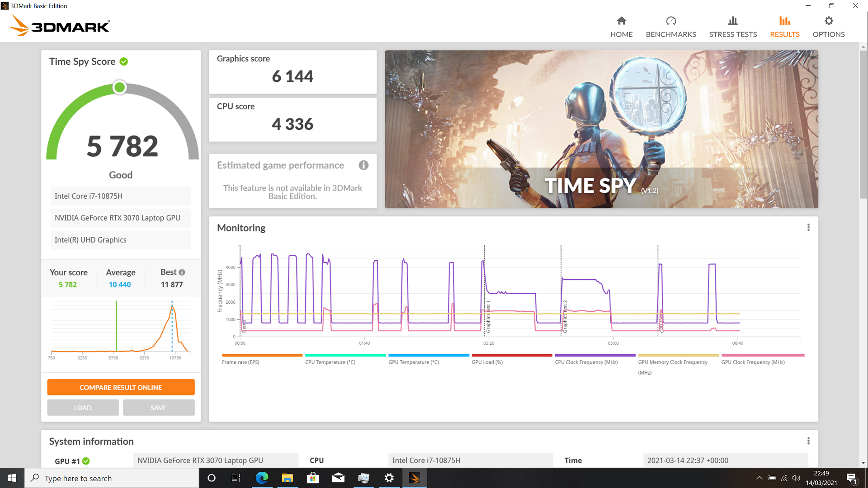
Task: Click the volume speaker tray icon
Action: (x=796, y=478)
